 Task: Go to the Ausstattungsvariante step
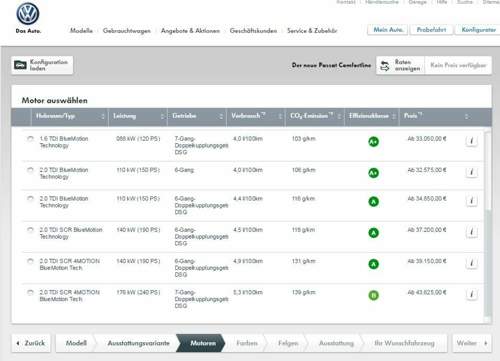(x=138, y=343)
